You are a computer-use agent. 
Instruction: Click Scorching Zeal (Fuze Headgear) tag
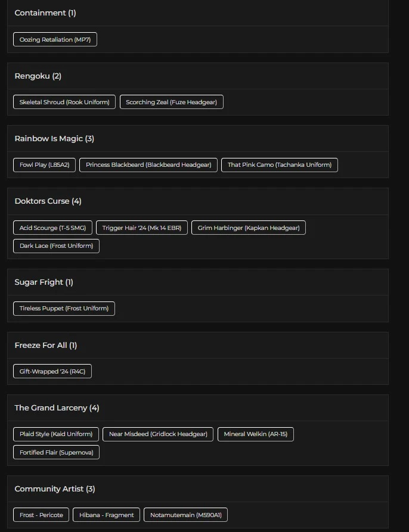pyautogui.click(x=172, y=102)
